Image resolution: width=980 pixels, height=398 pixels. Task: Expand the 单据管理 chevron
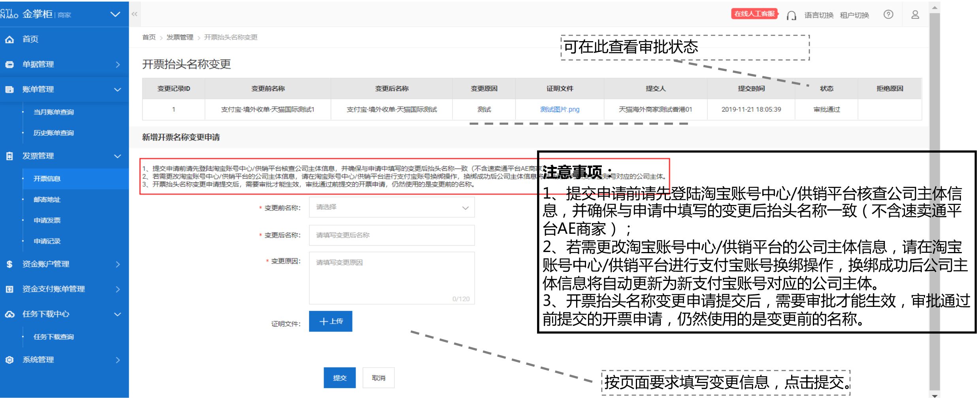click(x=118, y=64)
